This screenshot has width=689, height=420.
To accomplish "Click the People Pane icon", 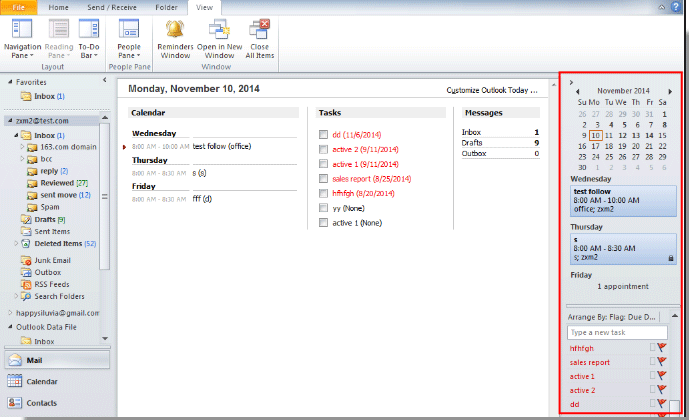I will (129, 30).
